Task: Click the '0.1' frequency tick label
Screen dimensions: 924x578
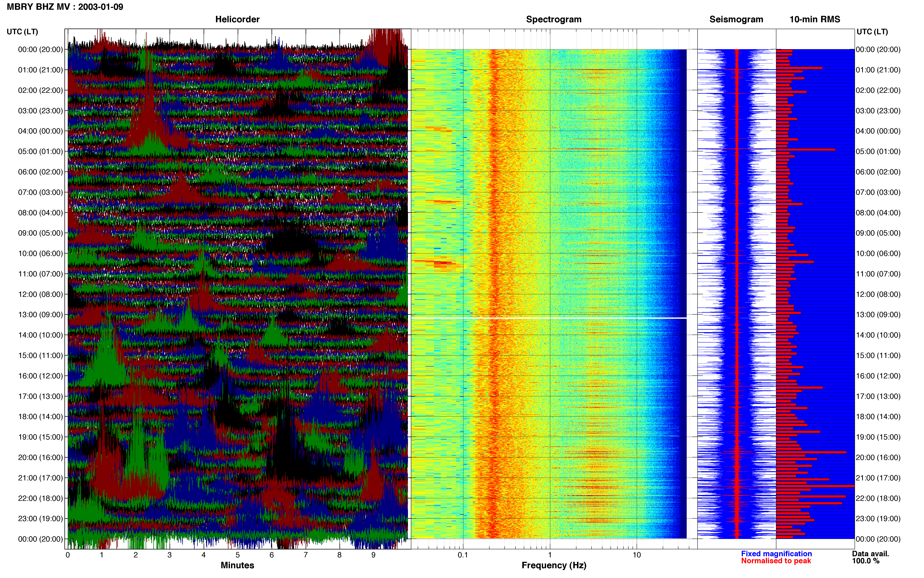Action: point(463,555)
